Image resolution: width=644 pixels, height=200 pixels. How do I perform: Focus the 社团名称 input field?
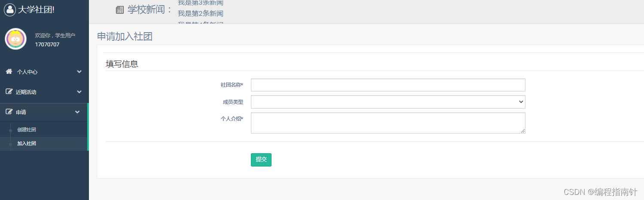[x=388, y=85]
